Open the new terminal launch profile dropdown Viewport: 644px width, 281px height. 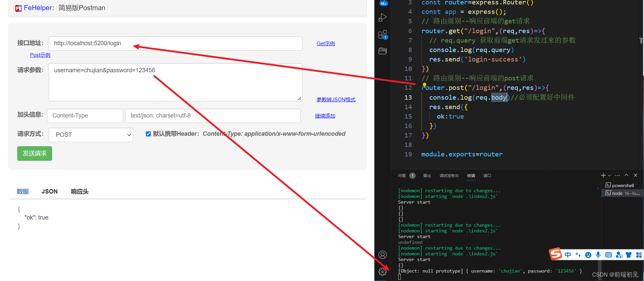tap(609, 176)
